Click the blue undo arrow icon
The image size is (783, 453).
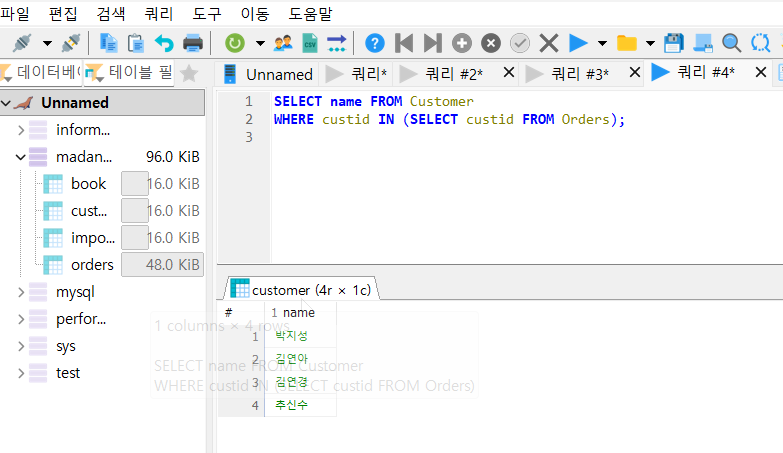click(164, 43)
